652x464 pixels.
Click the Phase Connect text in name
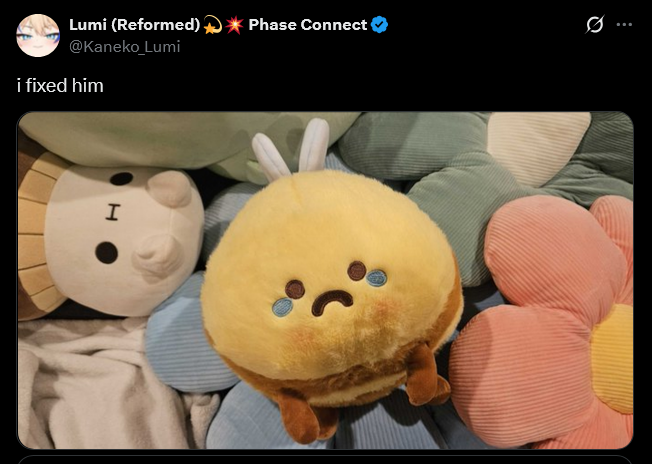(308, 25)
